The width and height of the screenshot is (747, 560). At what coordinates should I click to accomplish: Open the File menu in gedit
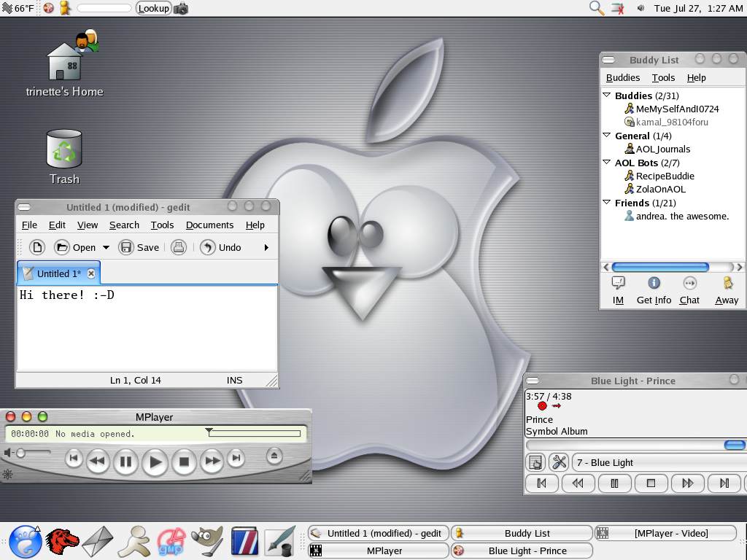tap(29, 225)
